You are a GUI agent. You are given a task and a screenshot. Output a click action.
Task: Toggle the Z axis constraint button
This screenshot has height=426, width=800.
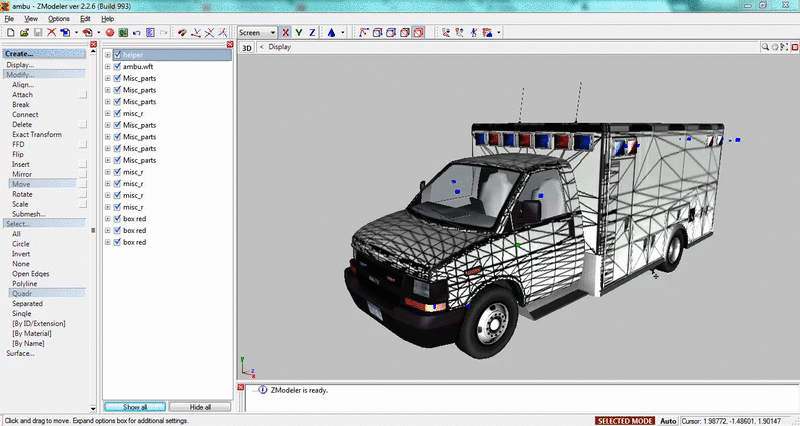312,32
